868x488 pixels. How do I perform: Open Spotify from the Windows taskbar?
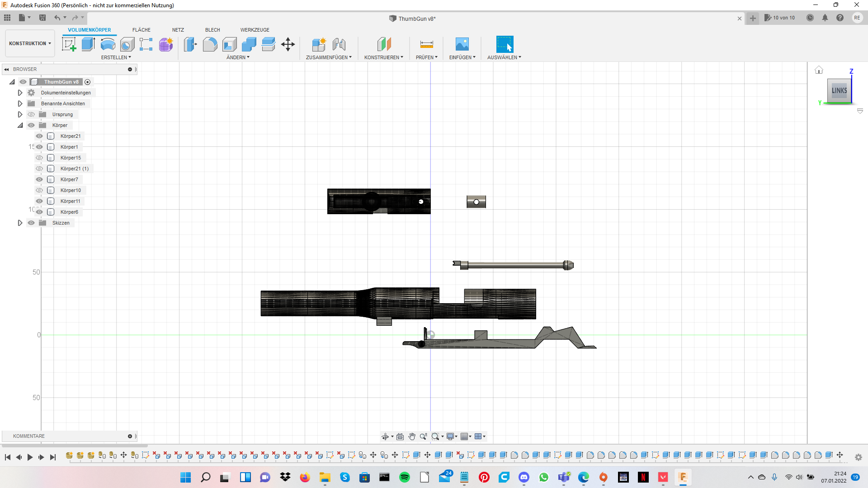point(405,477)
